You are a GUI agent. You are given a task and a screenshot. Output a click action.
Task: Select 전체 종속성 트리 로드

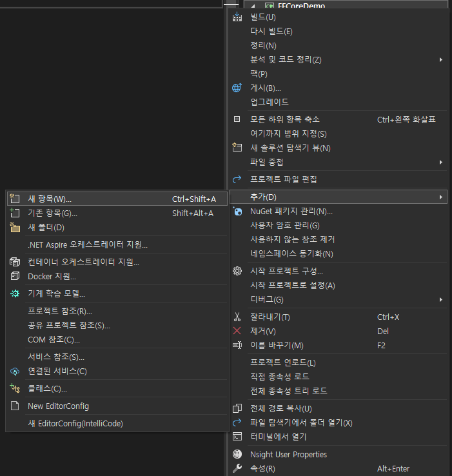point(289,391)
